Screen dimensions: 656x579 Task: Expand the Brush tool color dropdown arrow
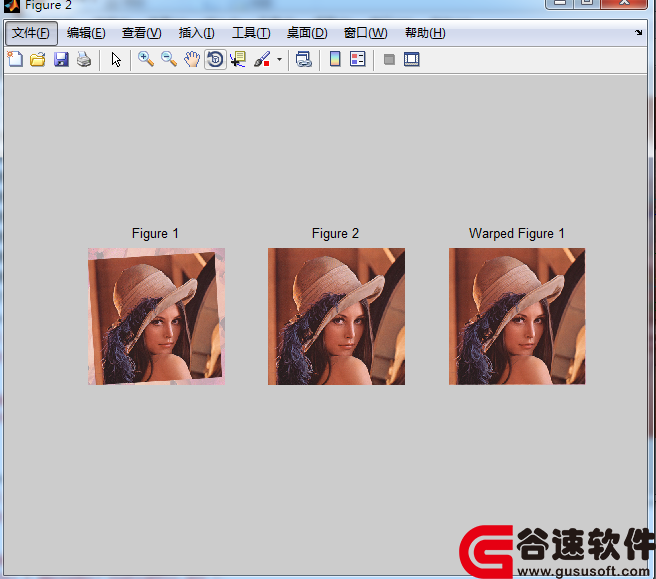(279, 59)
